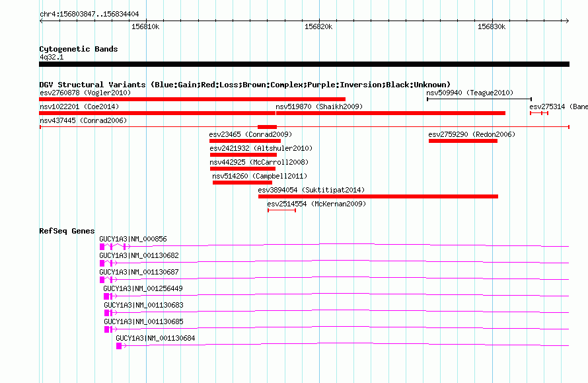Click the 156820k ruler tick label
588x383 pixels.
(318, 27)
